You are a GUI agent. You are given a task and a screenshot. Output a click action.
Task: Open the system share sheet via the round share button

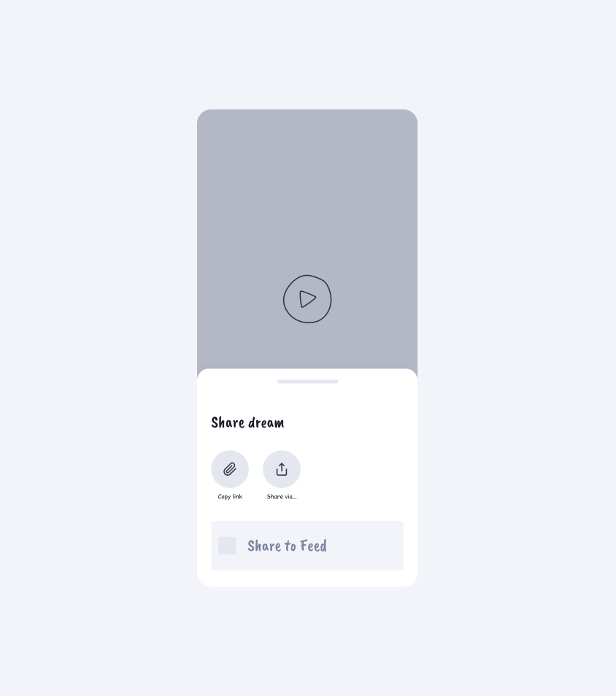tap(282, 469)
